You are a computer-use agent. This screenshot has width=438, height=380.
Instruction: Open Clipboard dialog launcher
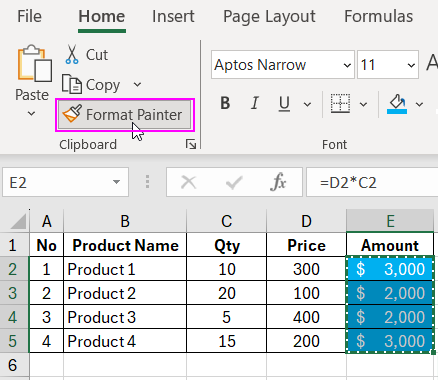pyautogui.click(x=191, y=144)
